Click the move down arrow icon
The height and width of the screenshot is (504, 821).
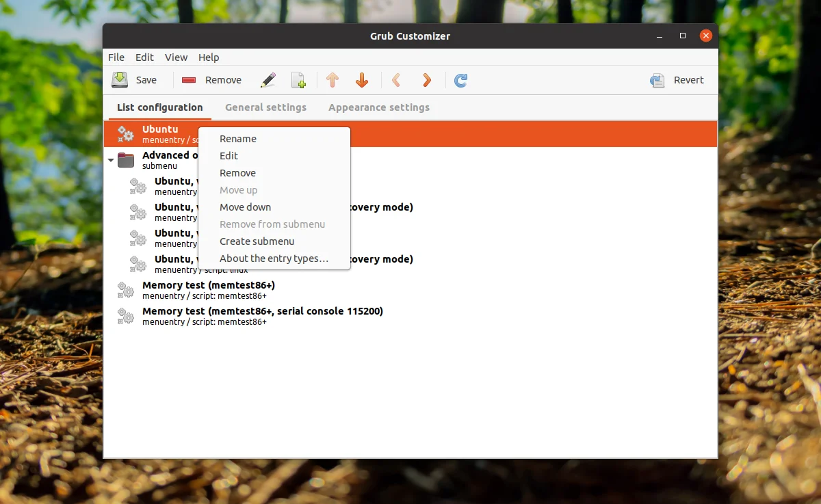coord(362,80)
